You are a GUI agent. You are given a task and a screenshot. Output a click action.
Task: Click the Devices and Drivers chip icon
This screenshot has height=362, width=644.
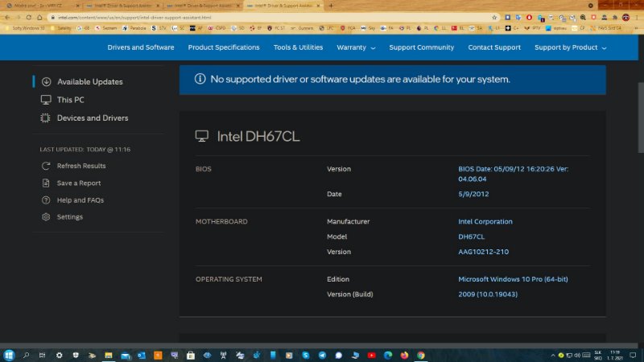coord(46,118)
